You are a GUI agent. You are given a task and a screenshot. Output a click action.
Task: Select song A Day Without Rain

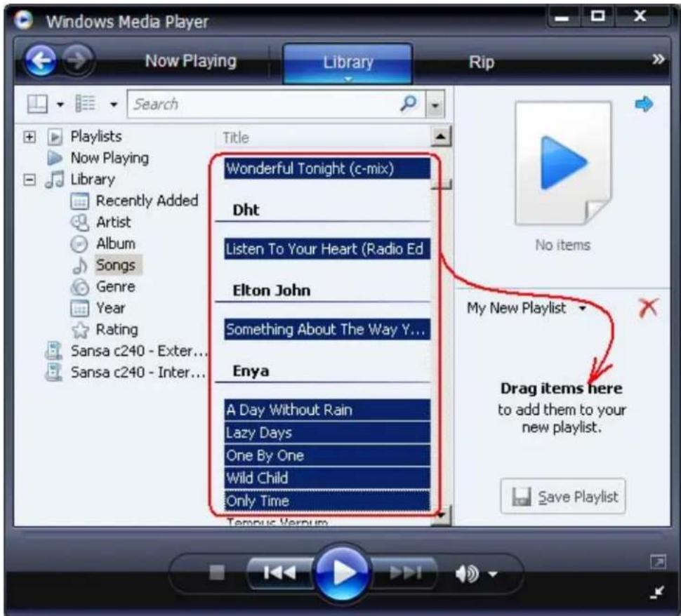[327, 410]
